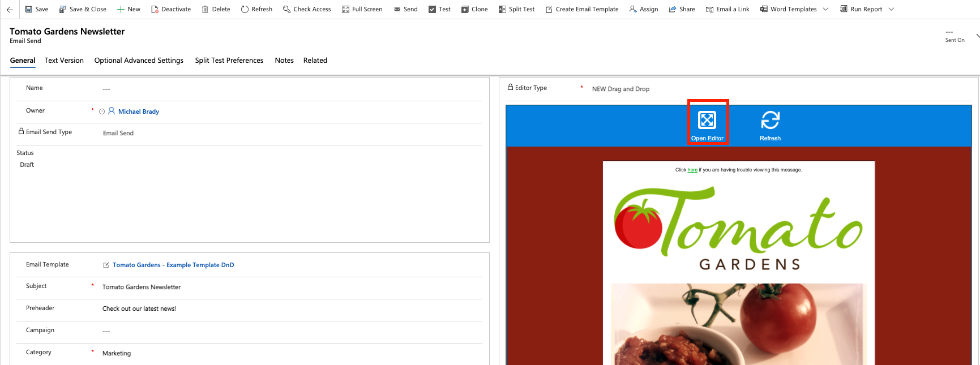
Task: Select Create Email Template
Action: (x=582, y=9)
